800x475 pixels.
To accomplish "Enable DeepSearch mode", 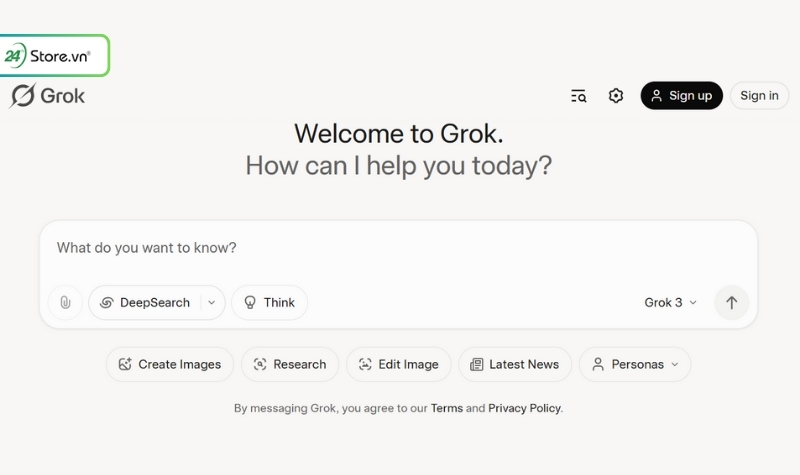I will (145, 303).
